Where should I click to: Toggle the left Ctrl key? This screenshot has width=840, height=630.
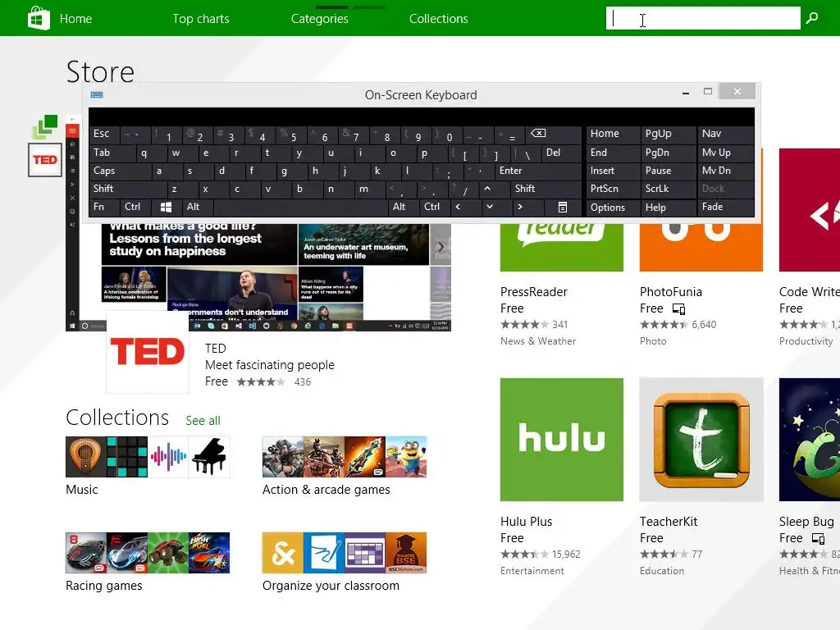tap(135, 207)
